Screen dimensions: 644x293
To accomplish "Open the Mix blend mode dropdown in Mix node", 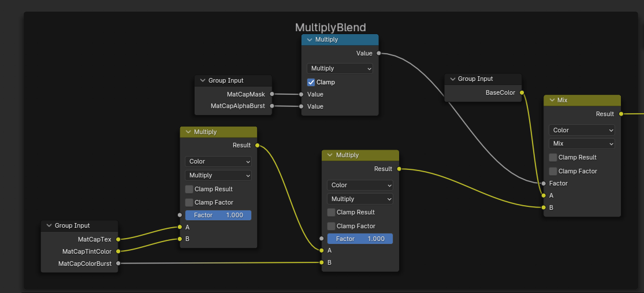I will [x=582, y=143].
